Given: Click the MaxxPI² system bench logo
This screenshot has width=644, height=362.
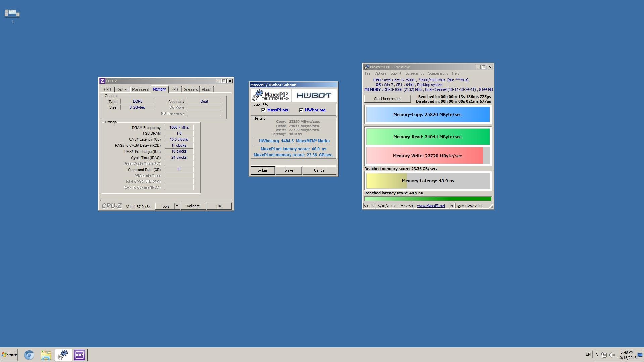Looking at the screenshot, I should (x=271, y=96).
